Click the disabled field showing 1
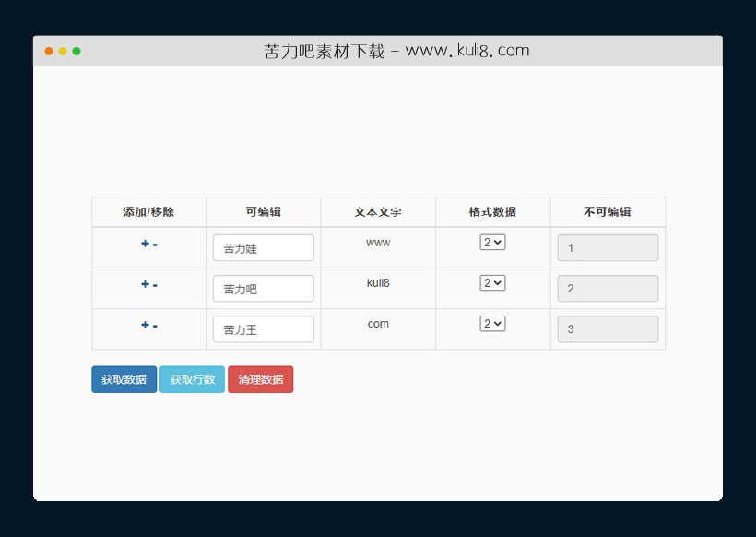756x537 pixels. tap(608, 247)
